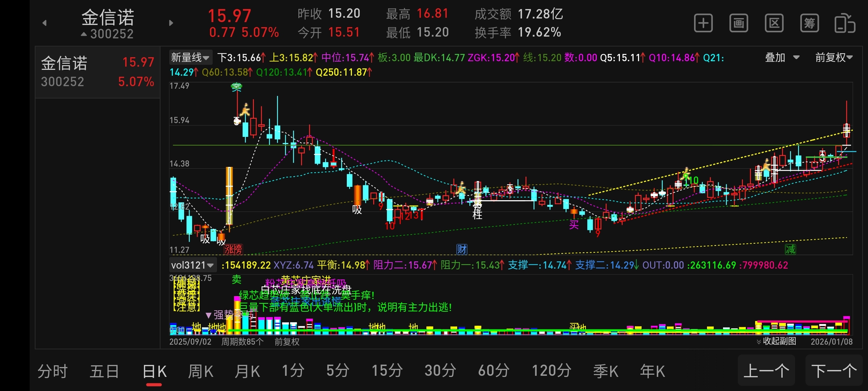868x391 pixels.
Task: Select the 区 interval statistics icon
Action: [774, 24]
